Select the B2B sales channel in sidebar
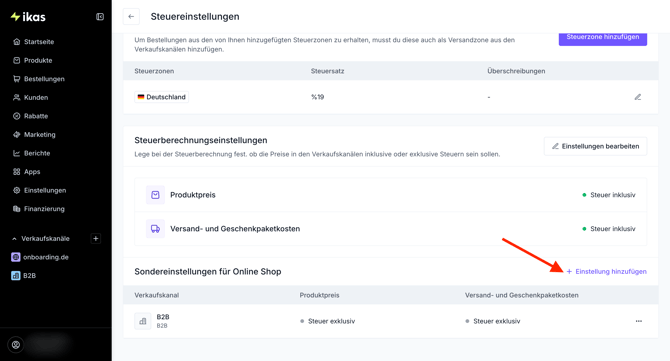Image resolution: width=670 pixels, height=361 pixels. [29, 276]
